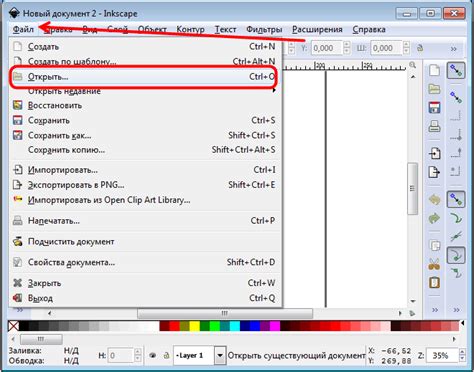Click the cut scissors icon
This screenshot has width=474, height=372.
tap(434, 264)
